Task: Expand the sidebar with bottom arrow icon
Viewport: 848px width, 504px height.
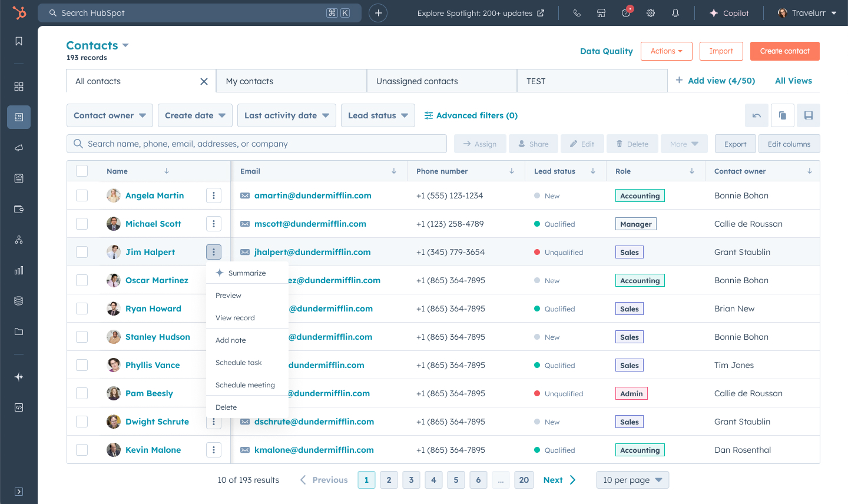Action: point(19,492)
